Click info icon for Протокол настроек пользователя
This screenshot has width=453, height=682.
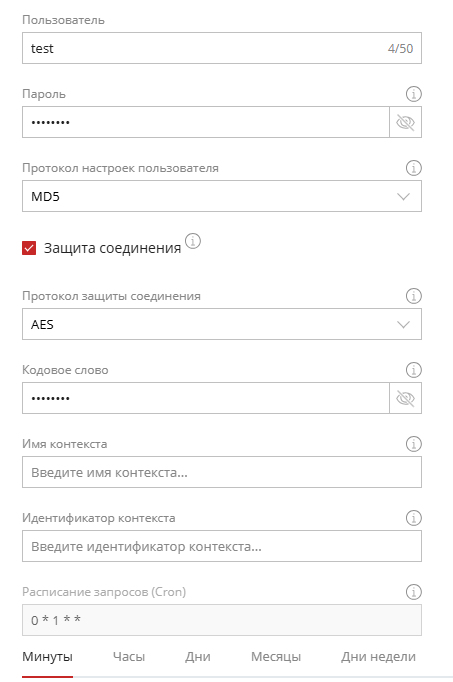point(413,168)
